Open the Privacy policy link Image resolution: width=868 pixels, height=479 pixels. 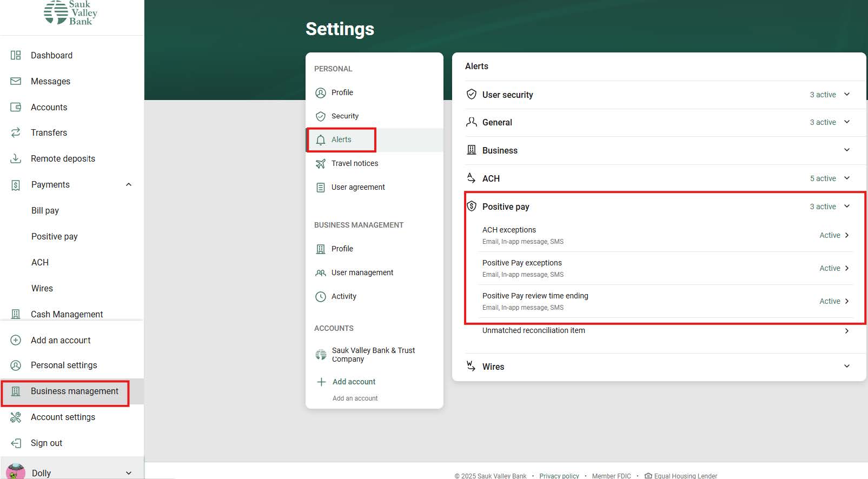click(559, 476)
